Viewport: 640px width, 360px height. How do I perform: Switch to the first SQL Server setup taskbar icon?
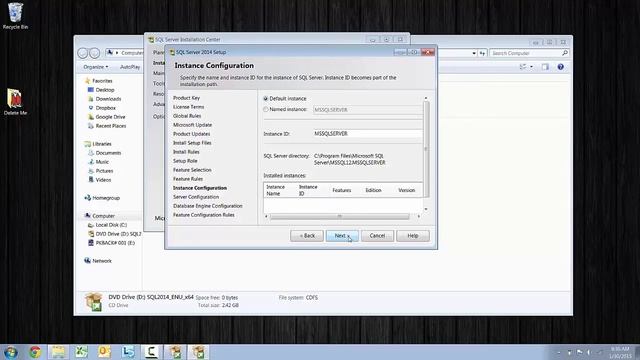pos(175,352)
